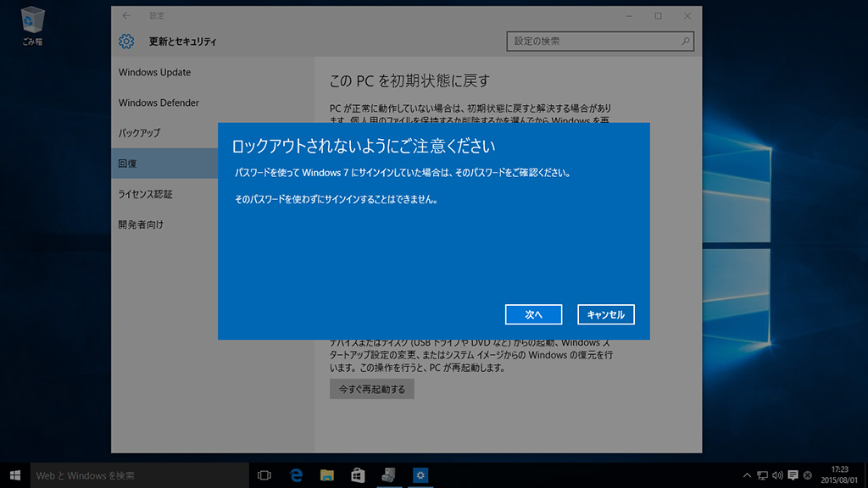
Task: Click the Settings gear icon in the taskbar
Action: (419, 475)
